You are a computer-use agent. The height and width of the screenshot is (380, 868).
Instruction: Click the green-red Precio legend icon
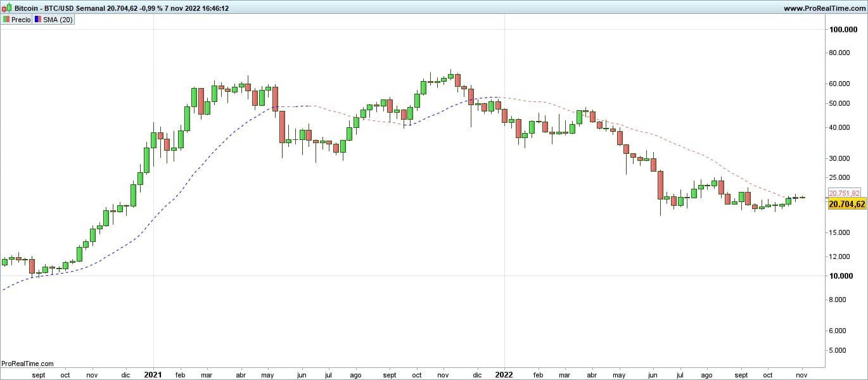coord(6,20)
